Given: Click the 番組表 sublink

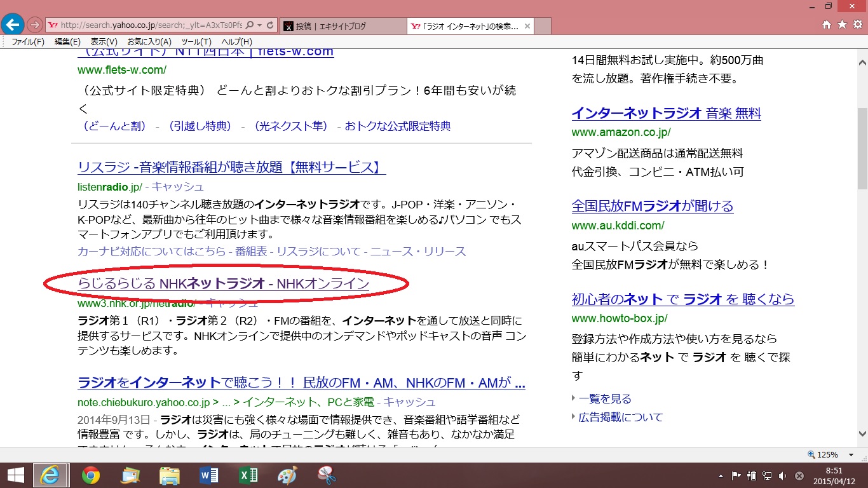Looking at the screenshot, I should click(x=251, y=251).
